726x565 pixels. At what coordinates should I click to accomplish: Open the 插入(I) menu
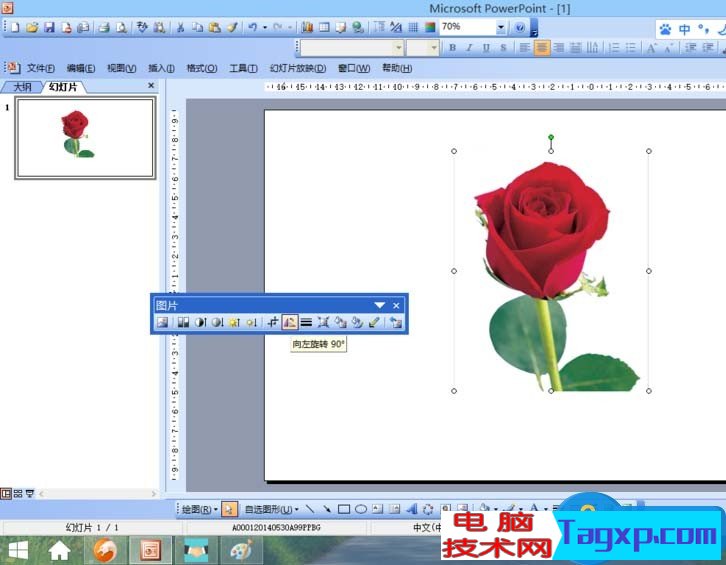161,68
